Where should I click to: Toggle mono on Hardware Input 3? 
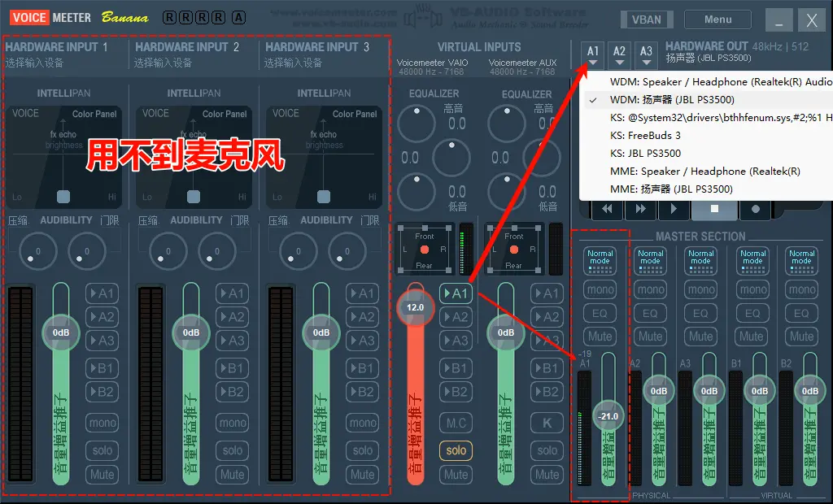(x=363, y=423)
